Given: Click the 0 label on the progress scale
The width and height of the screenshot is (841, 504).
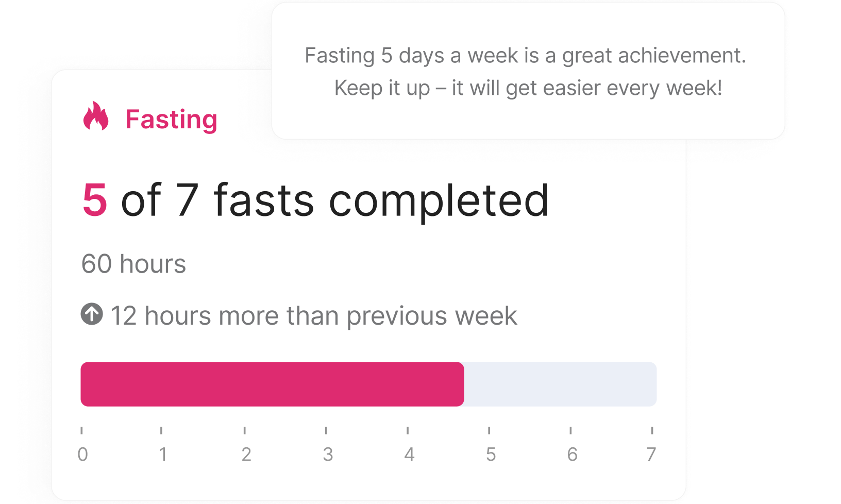Looking at the screenshot, I should [82, 454].
